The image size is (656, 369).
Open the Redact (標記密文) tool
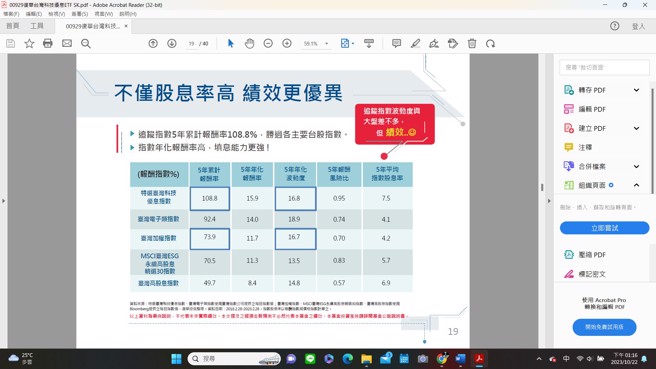tap(592, 274)
